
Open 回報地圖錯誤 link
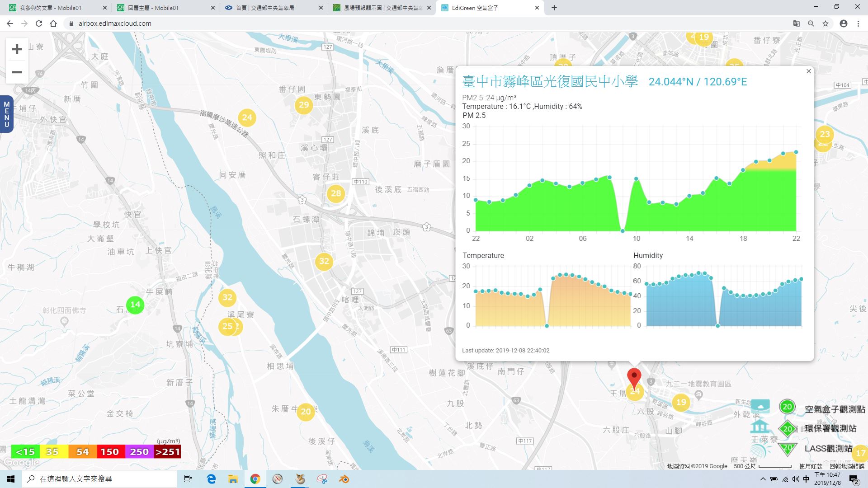pos(847,466)
